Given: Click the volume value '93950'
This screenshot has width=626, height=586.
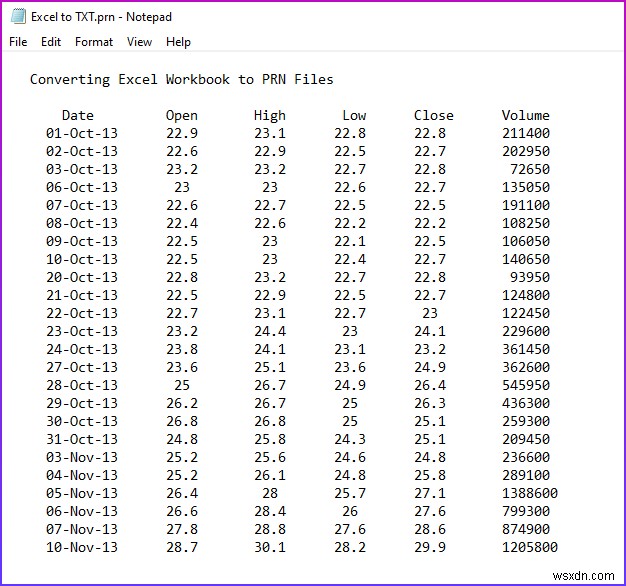Looking at the screenshot, I should tap(530, 277).
